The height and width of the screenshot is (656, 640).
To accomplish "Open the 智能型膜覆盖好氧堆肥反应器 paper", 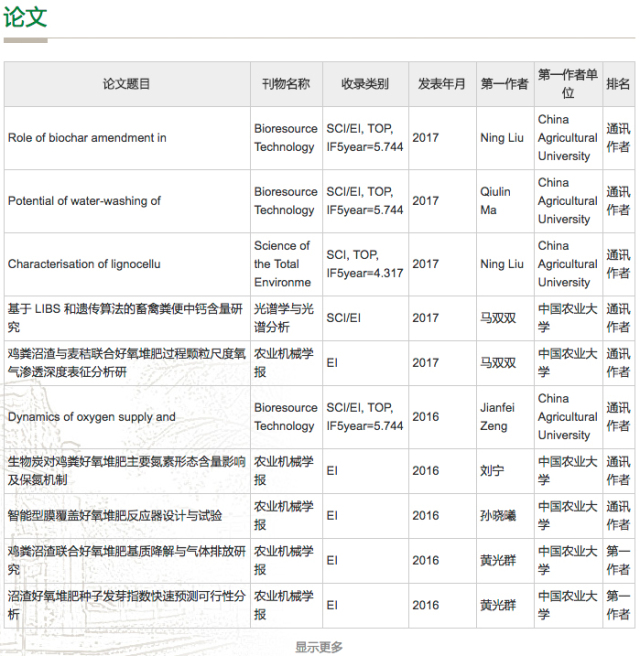I will pos(115,516).
